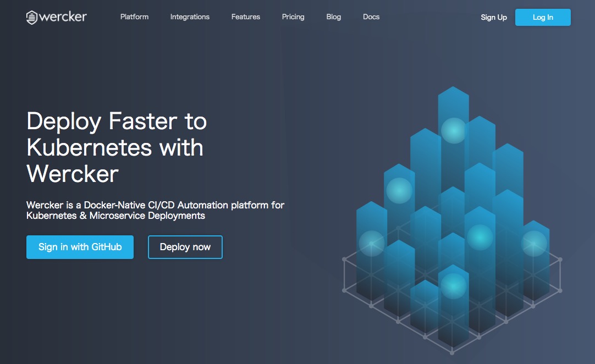This screenshot has width=595, height=364.
Task: Click the Sign Up link
Action: 494,18
